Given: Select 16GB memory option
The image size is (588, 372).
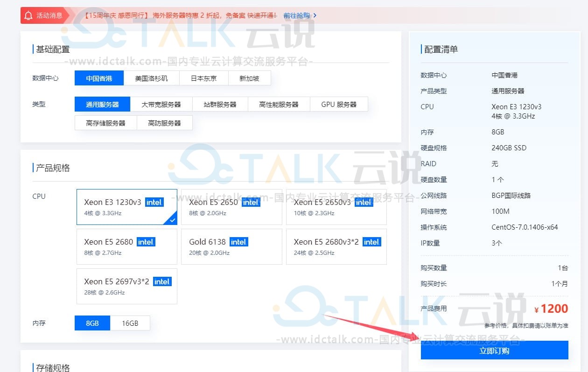Looking at the screenshot, I should [x=130, y=323].
